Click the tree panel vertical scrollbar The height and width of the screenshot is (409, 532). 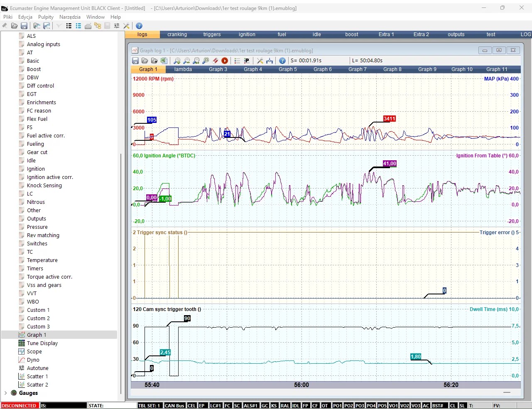tap(121, 274)
